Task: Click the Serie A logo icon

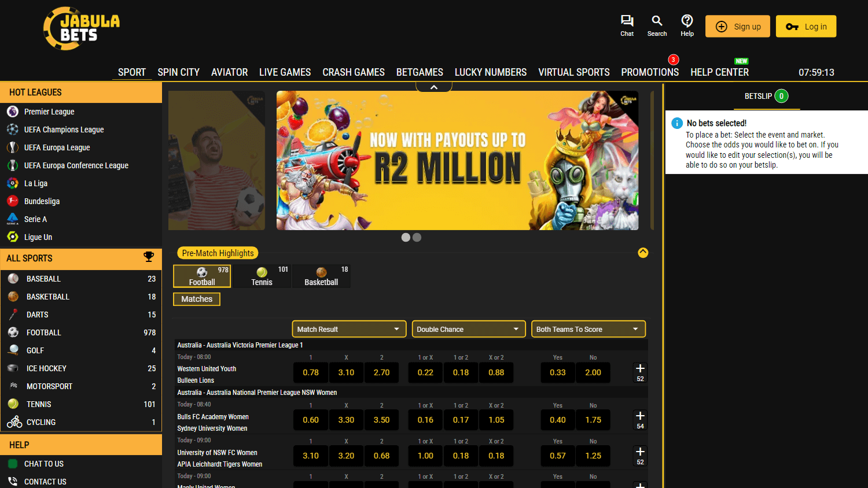Action: (13, 219)
